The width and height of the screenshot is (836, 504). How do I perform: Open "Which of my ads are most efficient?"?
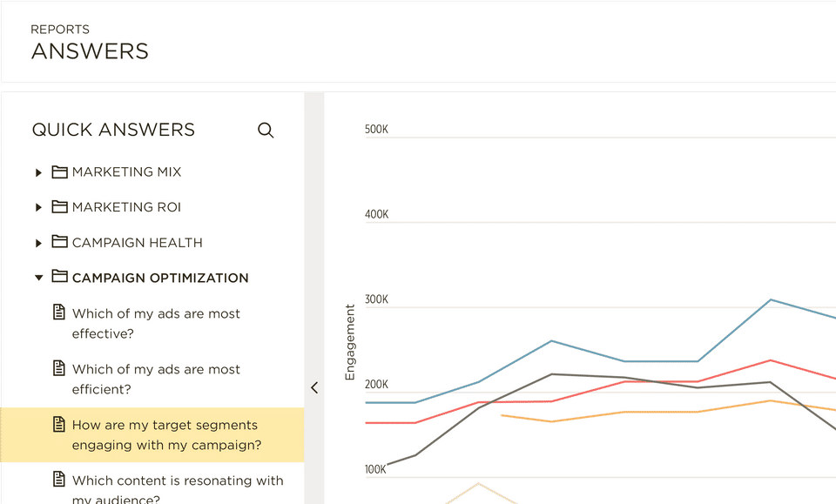point(156,379)
